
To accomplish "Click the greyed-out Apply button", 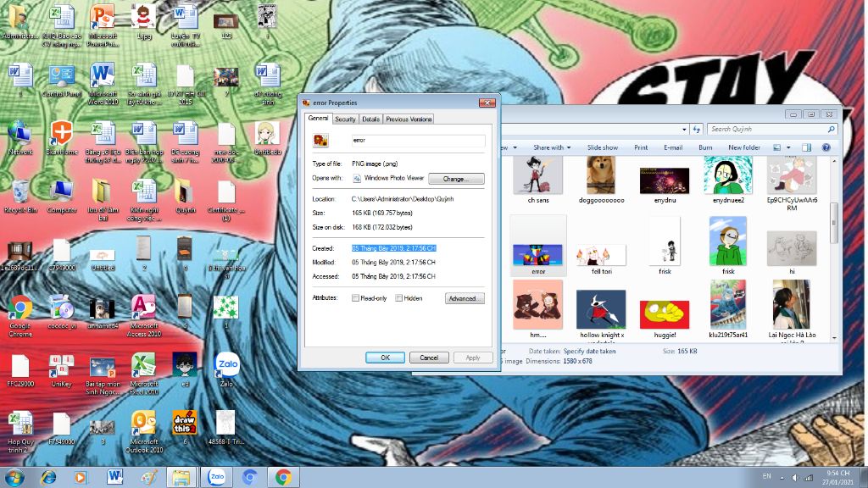I will pos(473,358).
